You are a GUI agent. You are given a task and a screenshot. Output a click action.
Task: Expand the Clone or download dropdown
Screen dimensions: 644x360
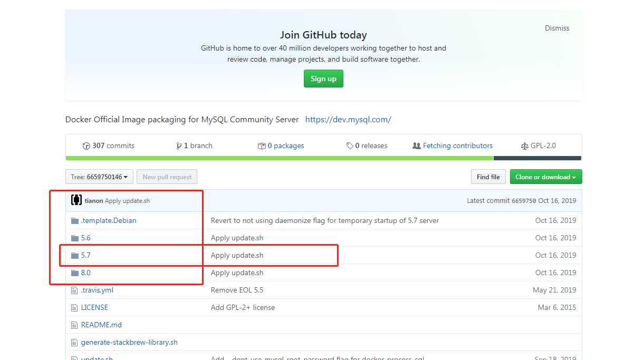click(546, 177)
